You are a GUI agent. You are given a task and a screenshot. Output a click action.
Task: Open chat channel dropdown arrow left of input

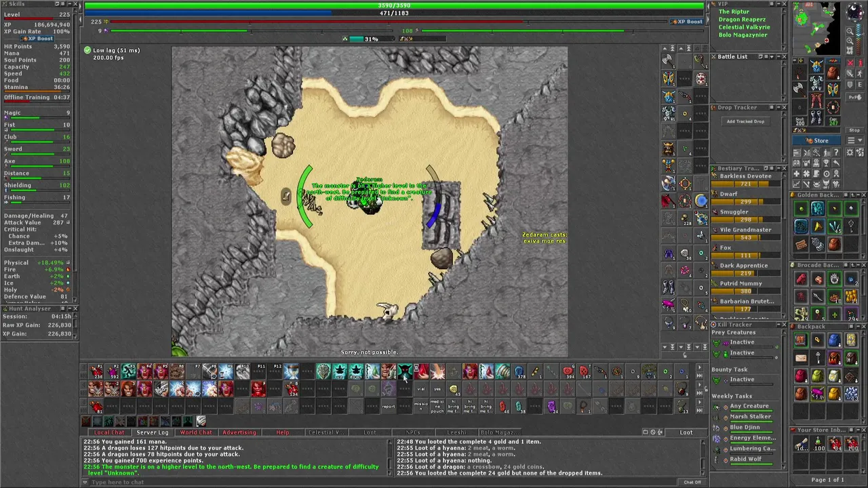coord(85,482)
